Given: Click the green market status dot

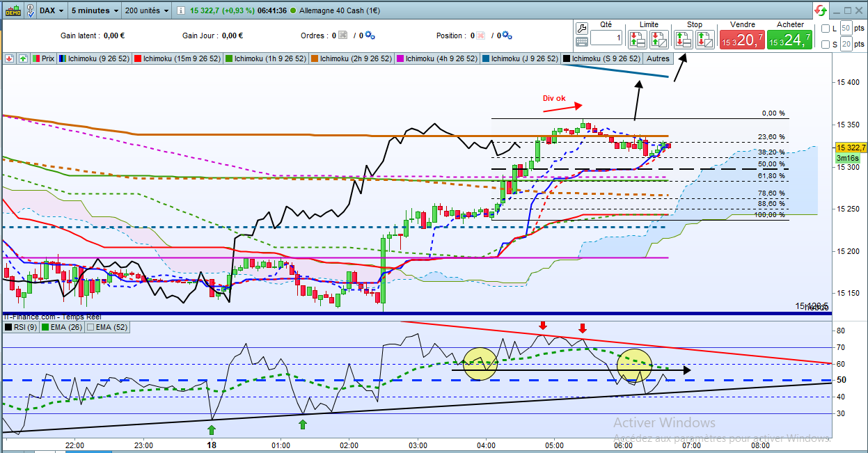Looking at the screenshot, I should [x=293, y=11].
